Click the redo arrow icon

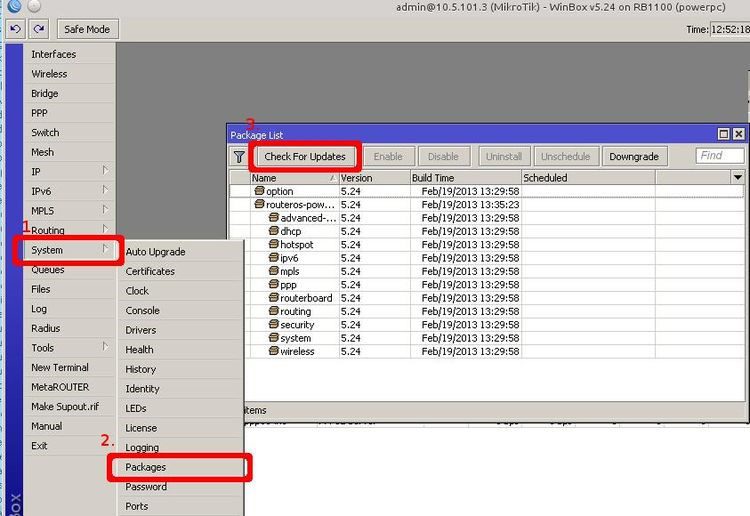point(37,29)
